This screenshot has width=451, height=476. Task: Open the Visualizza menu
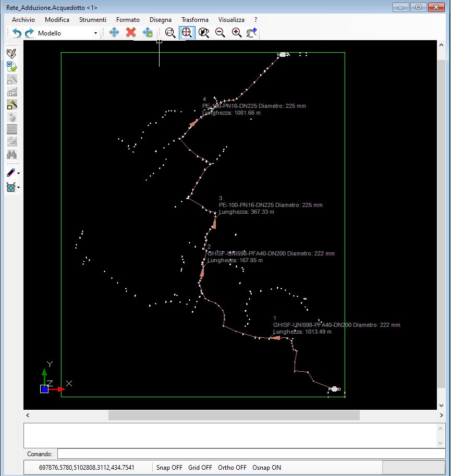click(231, 20)
